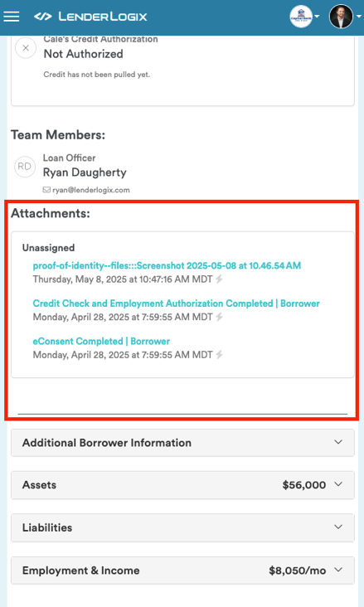
Task: Open eConsent Completed Borrower attachment
Action: [101, 341]
